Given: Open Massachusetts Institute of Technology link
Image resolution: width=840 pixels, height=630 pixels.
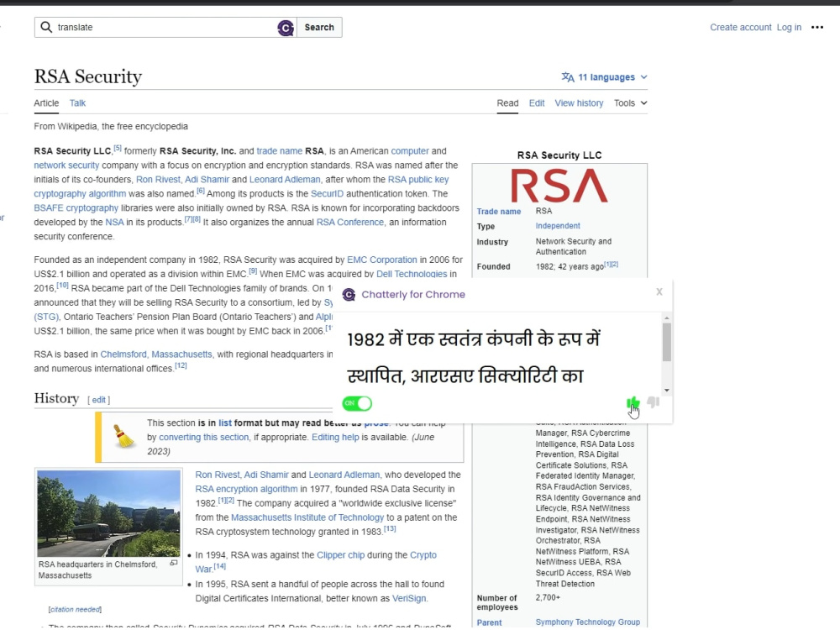Looking at the screenshot, I should (307, 517).
